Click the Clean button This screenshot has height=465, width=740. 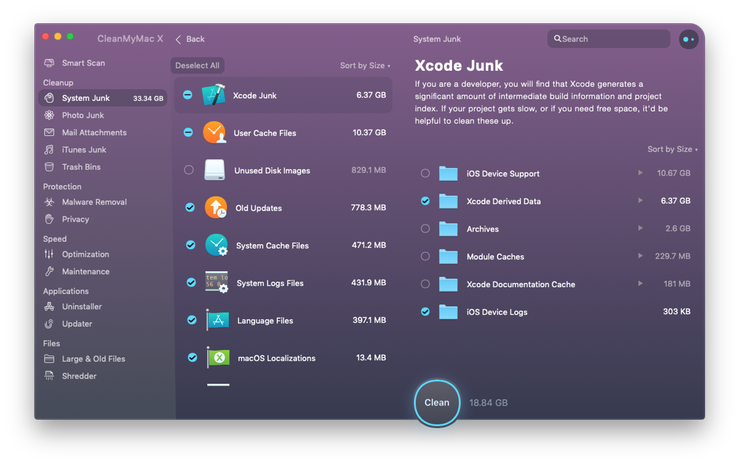coord(437,403)
